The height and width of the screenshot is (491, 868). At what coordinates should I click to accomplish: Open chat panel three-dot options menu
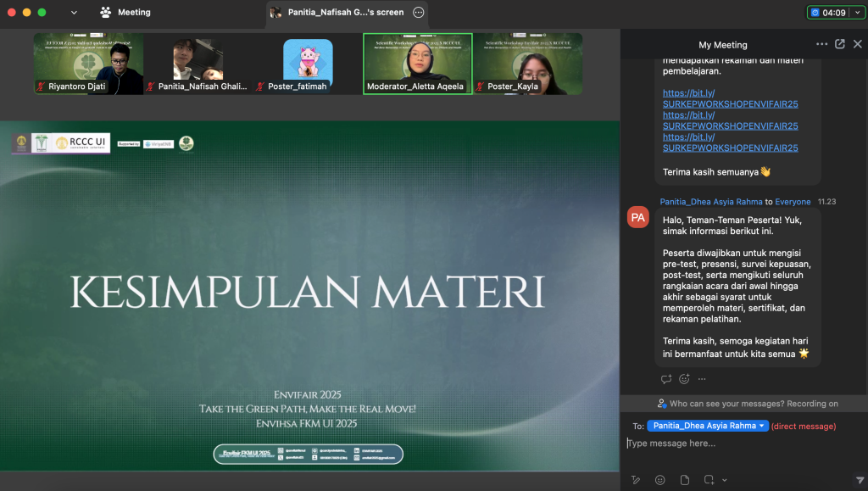[x=821, y=44]
